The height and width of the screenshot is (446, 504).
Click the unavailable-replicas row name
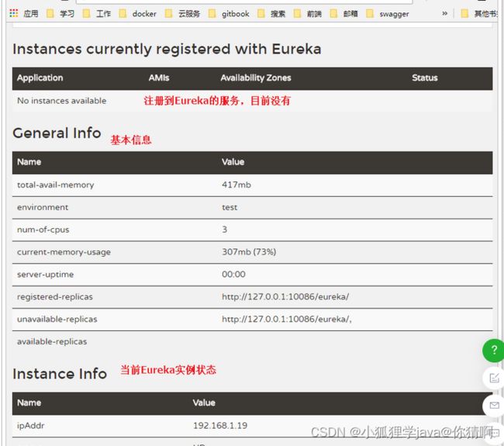(x=57, y=320)
